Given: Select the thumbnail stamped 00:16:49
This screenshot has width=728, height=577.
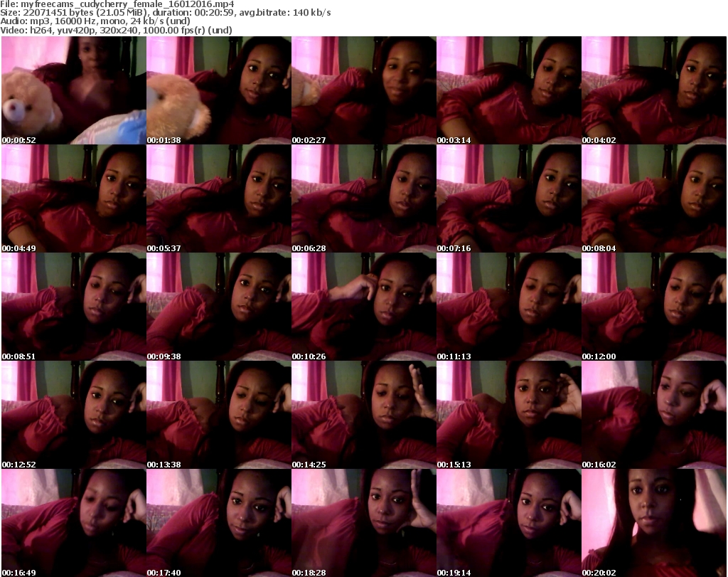Looking at the screenshot, I should click(74, 523).
